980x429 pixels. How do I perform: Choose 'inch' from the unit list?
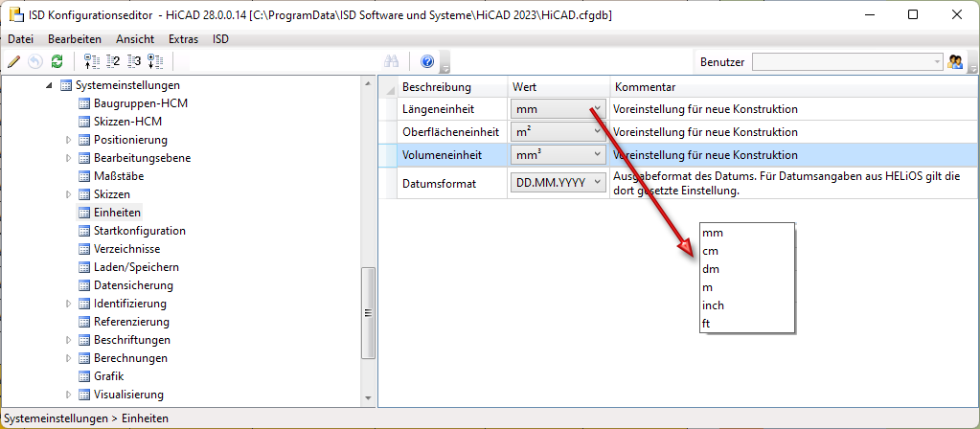pos(747,305)
